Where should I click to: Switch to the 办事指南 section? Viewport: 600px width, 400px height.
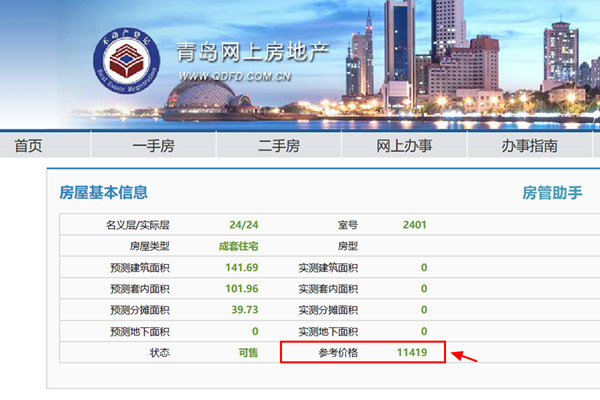tap(529, 146)
